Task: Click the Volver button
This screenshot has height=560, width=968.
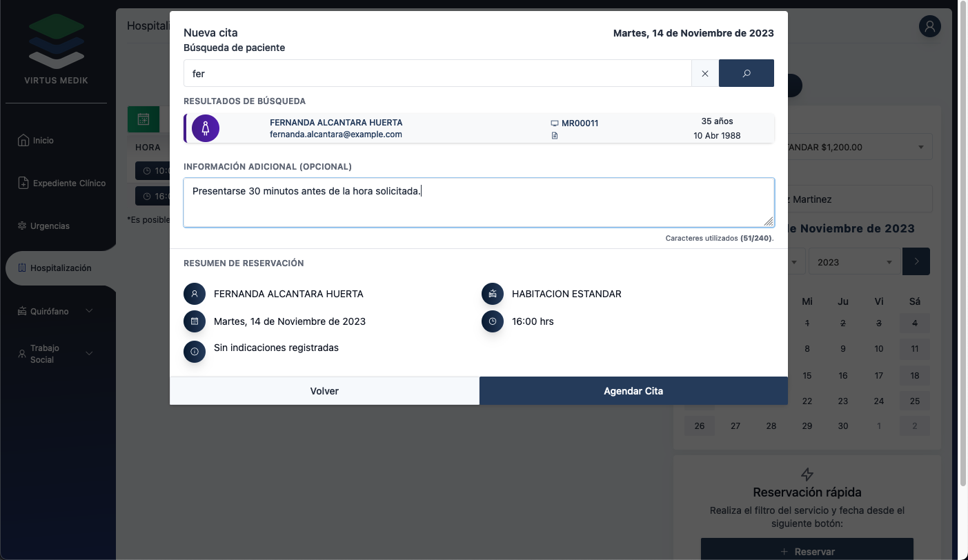Action: click(x=324, y=391)
